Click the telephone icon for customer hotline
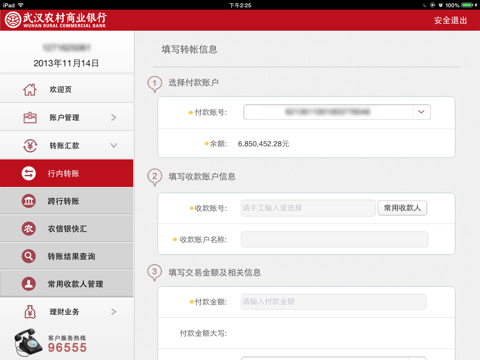The height and width of the screenshot is (360, 480). pos(28,342)
